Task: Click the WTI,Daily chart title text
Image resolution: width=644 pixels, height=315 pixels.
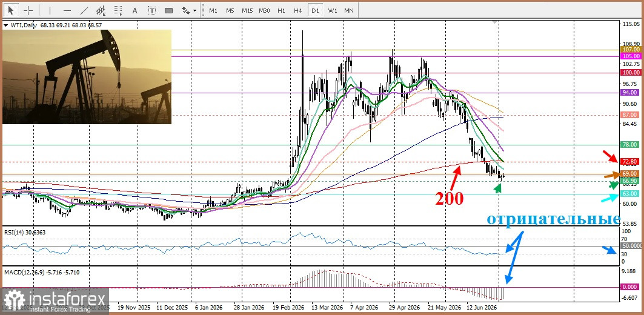Action: [x=22, y=25]
